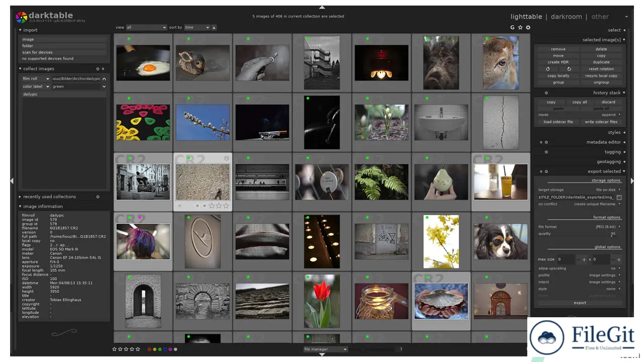Reverse sort order with the triangle button
This screenshot has width=644, height=362.
tap(214, 27)
